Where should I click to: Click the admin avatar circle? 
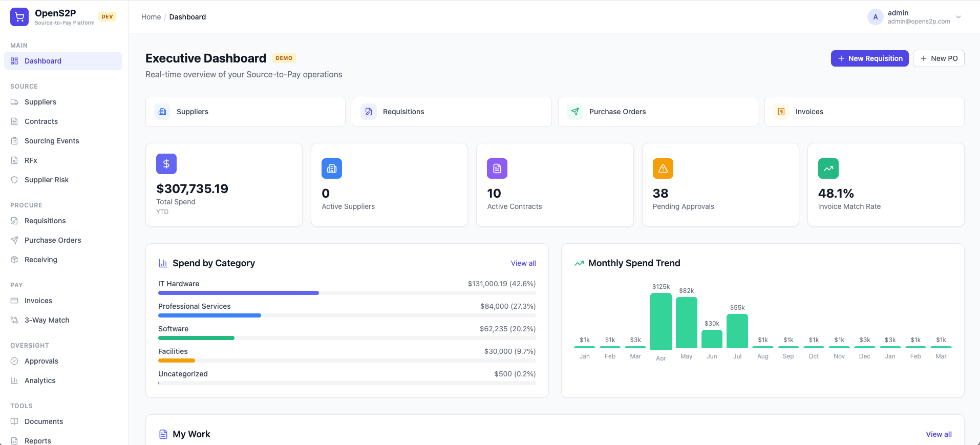point(876,17)
